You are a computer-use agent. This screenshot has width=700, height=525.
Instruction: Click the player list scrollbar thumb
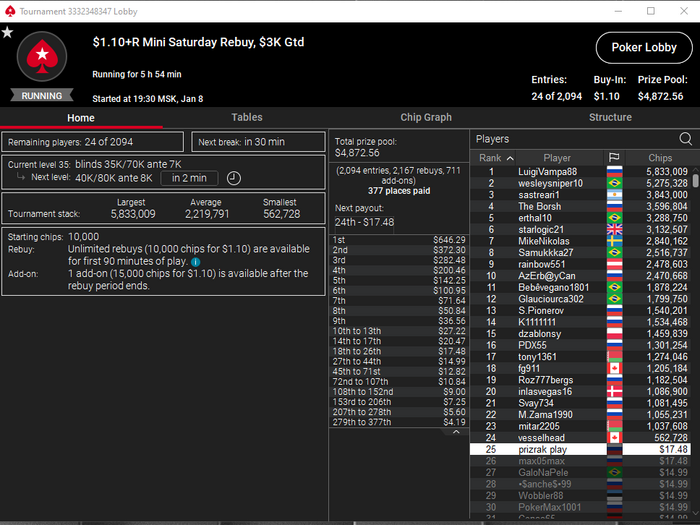(695, 181)
